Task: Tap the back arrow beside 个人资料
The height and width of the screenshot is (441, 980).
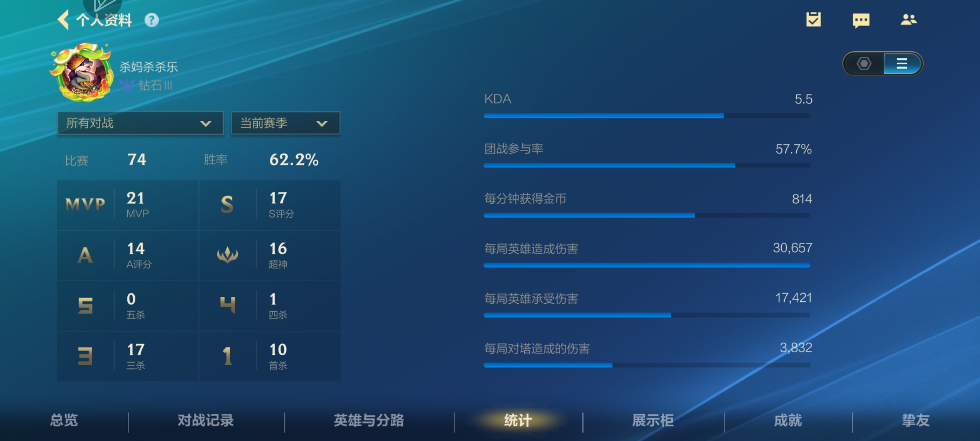Action: 63,20
